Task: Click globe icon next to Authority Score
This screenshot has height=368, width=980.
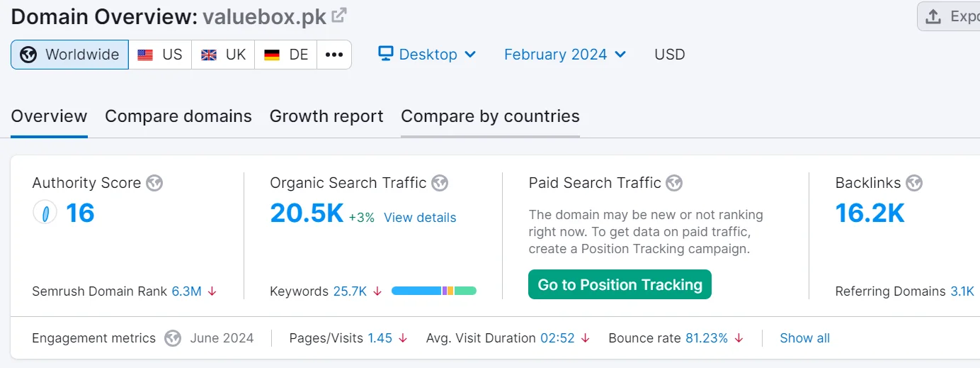Action: coord(154,183)
